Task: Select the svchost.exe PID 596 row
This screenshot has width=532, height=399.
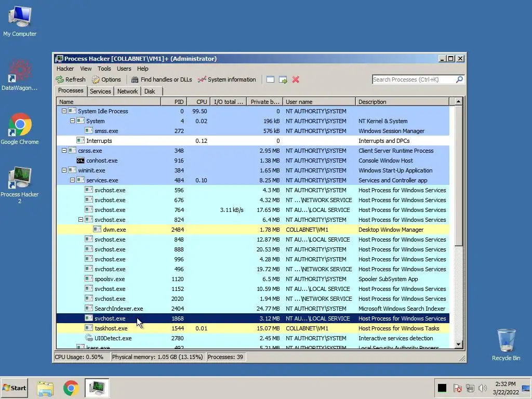Action: pyautogui.click(x=253, y=190)
